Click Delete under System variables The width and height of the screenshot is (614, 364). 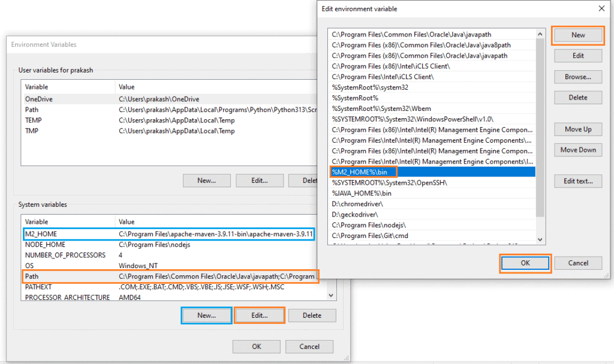click(x=312, y=315)
